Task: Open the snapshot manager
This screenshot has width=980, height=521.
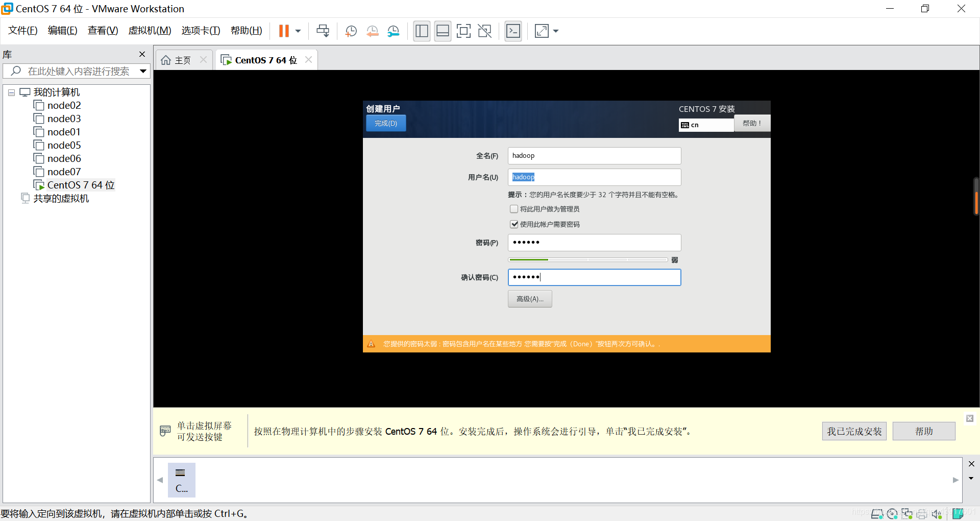Action: pos(393,31)
